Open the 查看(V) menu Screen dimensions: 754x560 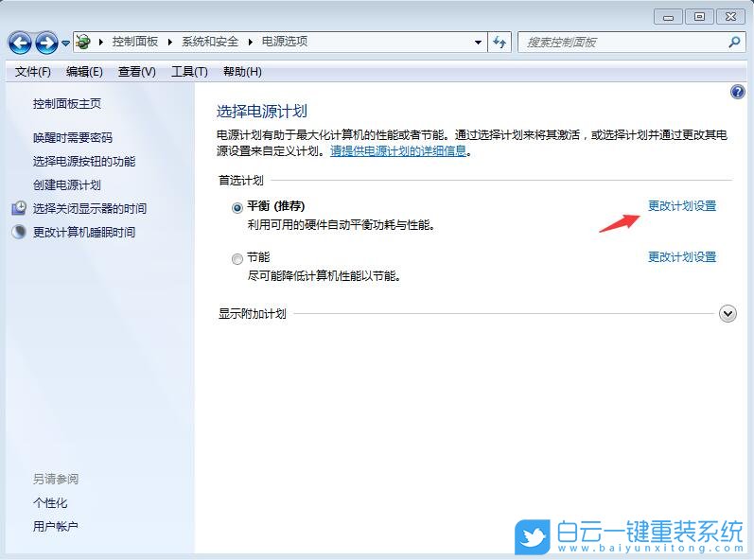click(x=137, y=72)
